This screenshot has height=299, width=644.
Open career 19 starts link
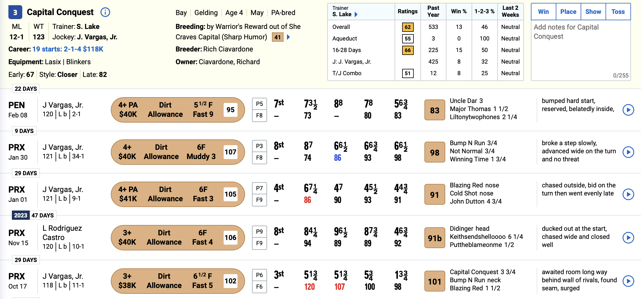68,49
